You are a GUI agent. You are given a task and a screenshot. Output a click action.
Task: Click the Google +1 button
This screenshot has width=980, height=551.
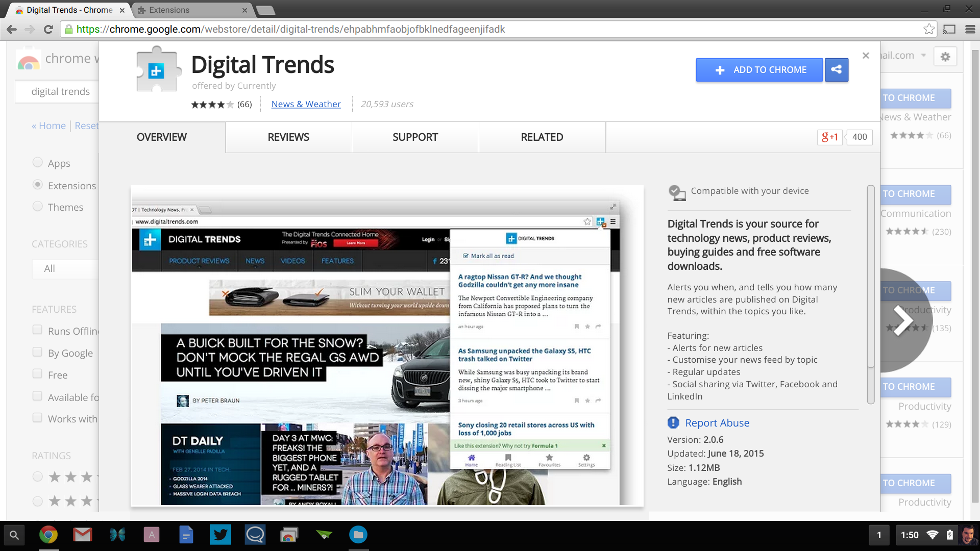click(830, 137)
